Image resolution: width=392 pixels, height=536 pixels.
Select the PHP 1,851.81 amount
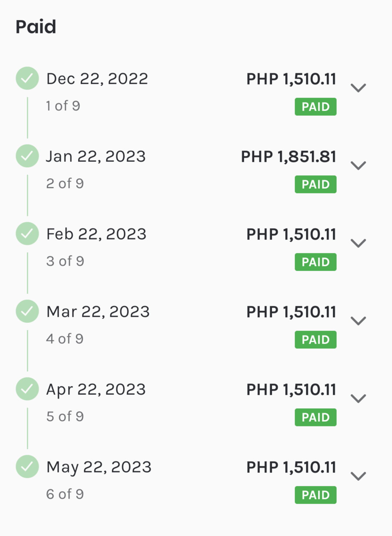point(289,157)
